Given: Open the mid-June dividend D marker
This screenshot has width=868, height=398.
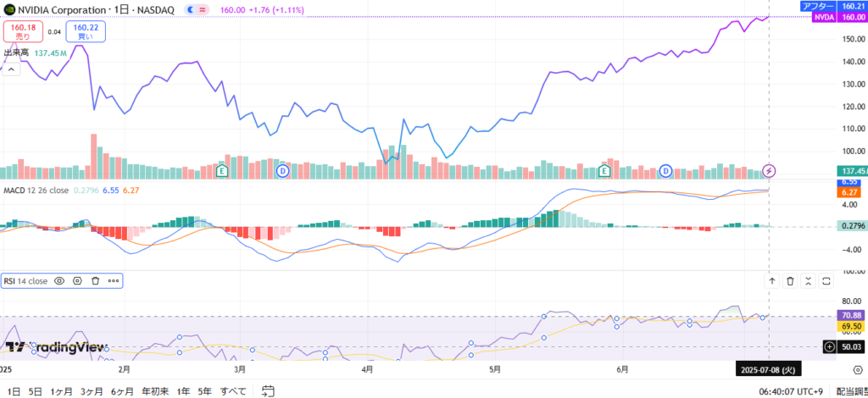Looking at the screenshot, I should (665, 171).
